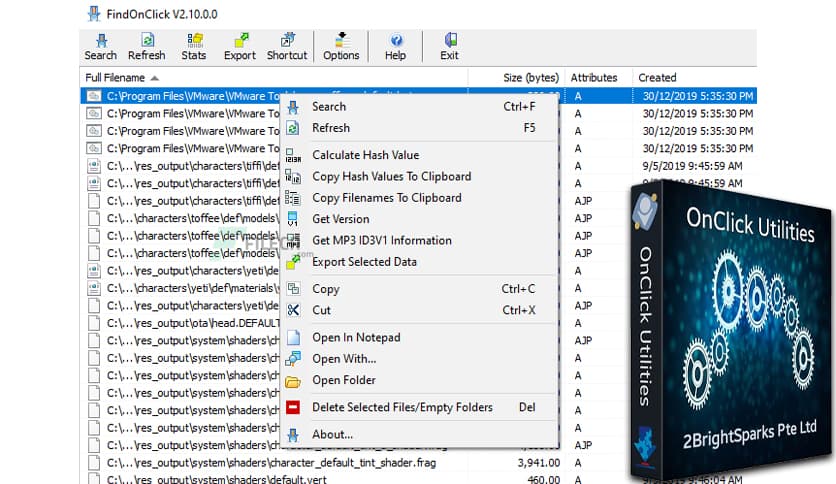Sort by the Size (bytes) column header
Image resolution: width=836 pixels, height=484 pixels.
517,78
